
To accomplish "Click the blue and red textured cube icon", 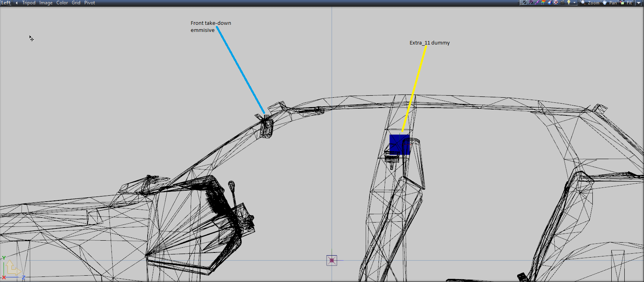I will coord(549,2).
